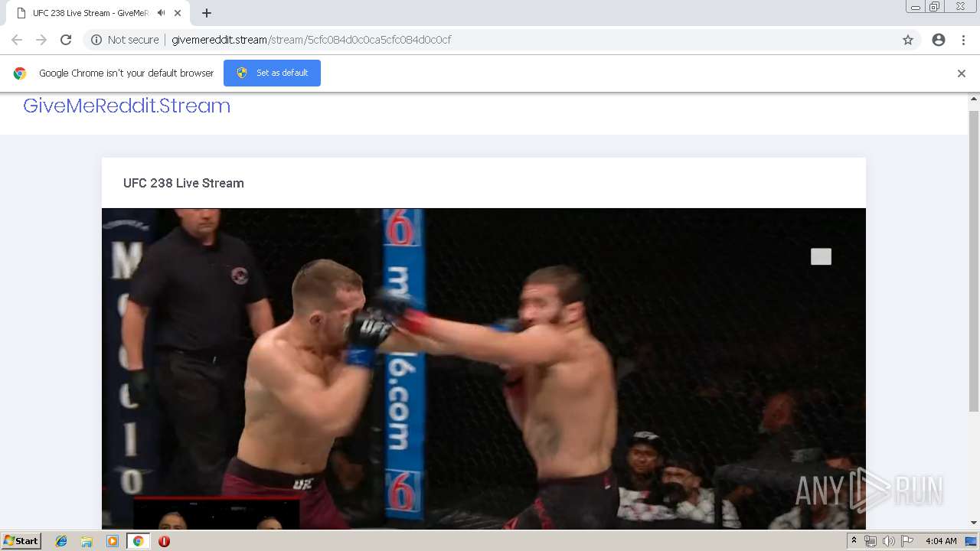Open the network tray icon

click(871, 541)
